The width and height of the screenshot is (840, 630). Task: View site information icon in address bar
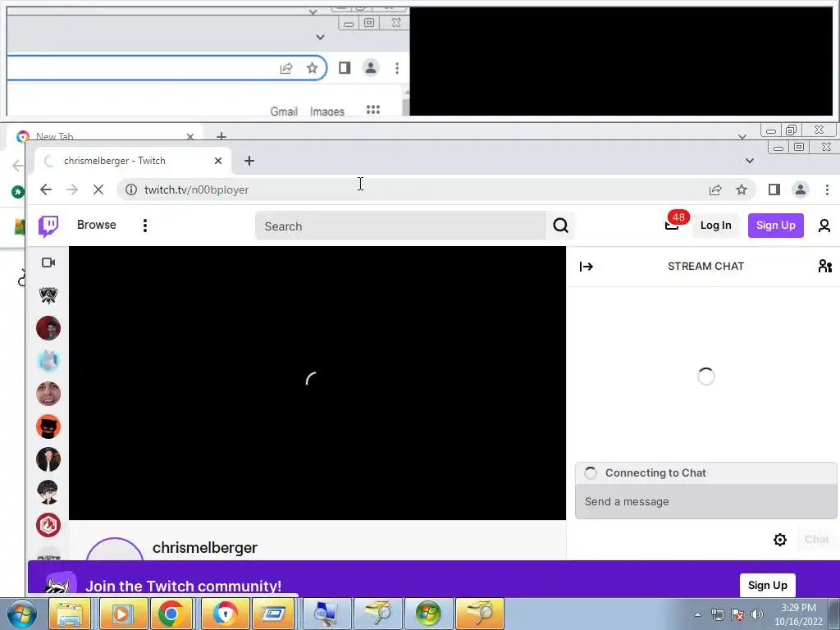click(130, 189)
